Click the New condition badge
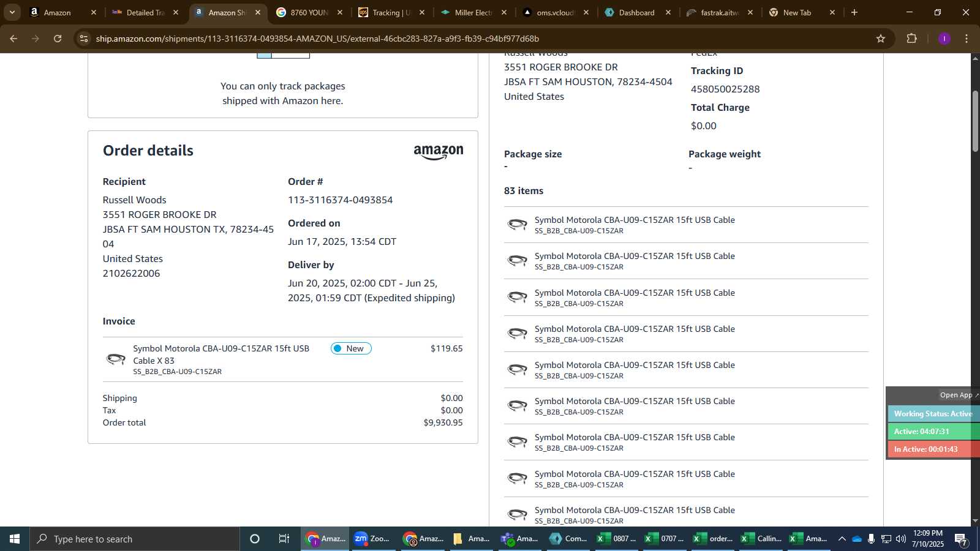This screenshot has height=551, width=980. tap(351, 348)
